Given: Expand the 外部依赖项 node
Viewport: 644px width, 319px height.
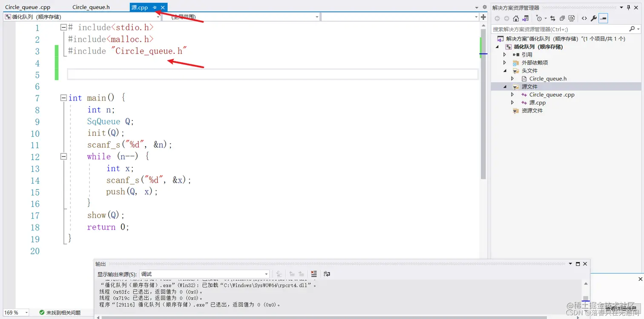Looking at the screenshot, I should [x=505, y=63].
